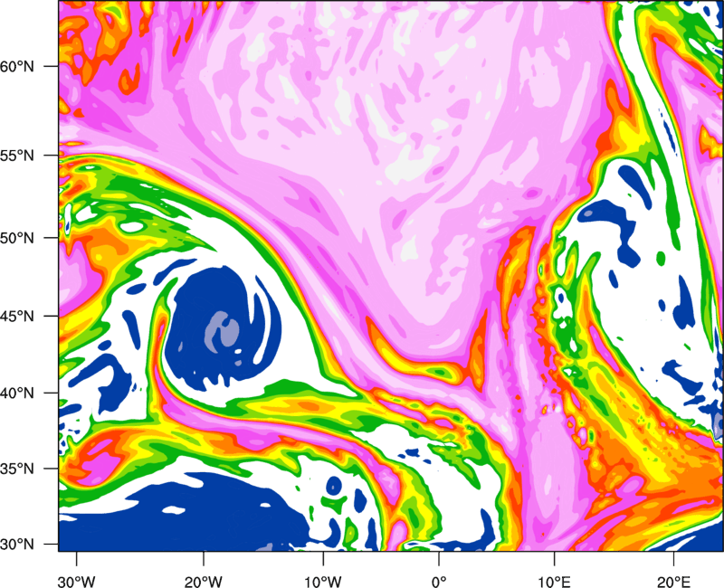The image size is (724, 588).
Task: Click the light center of the large blue vortex
Action: [223, 331]
